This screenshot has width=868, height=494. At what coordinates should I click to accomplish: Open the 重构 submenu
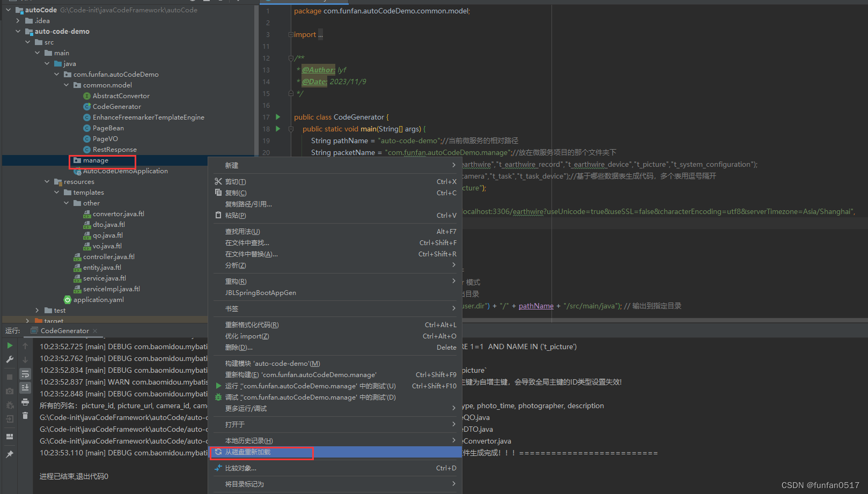click(335, 282)
